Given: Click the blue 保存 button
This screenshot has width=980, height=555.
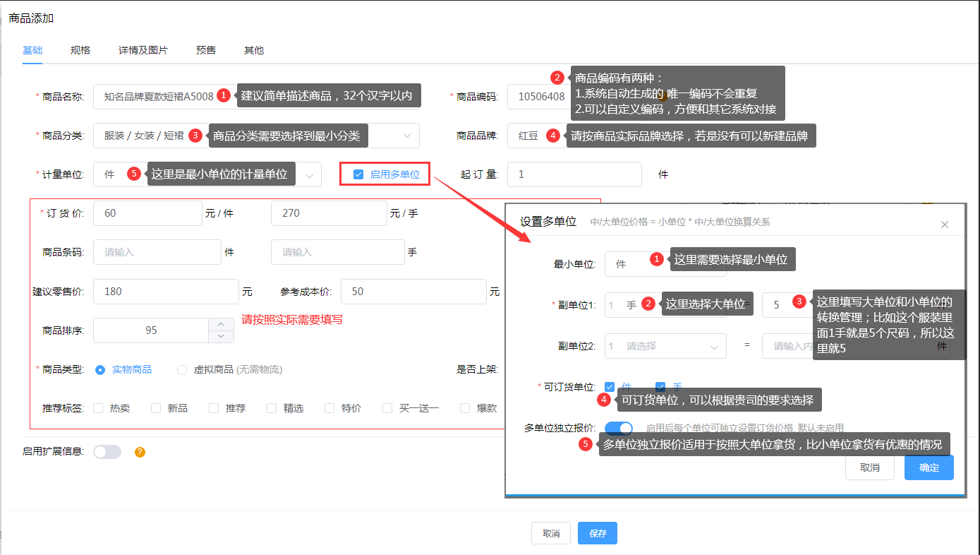Looking at the screenshot, I should [x=597, y=533].
